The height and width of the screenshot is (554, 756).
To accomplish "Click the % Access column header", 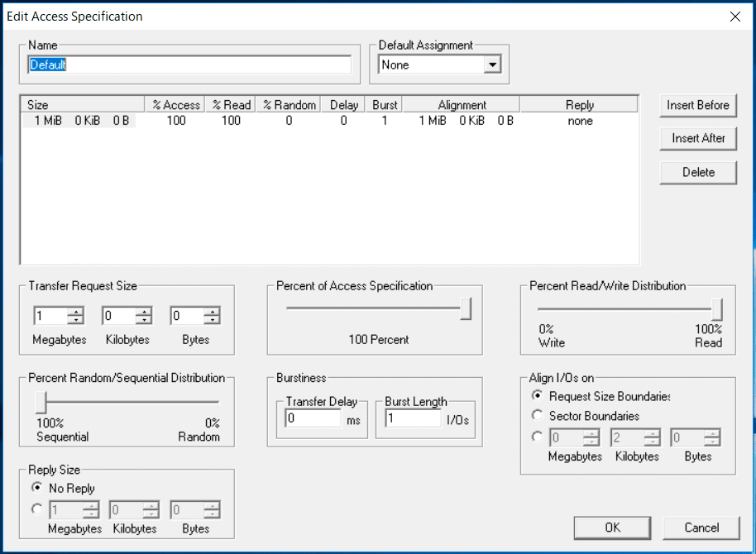I will point(175,105).
